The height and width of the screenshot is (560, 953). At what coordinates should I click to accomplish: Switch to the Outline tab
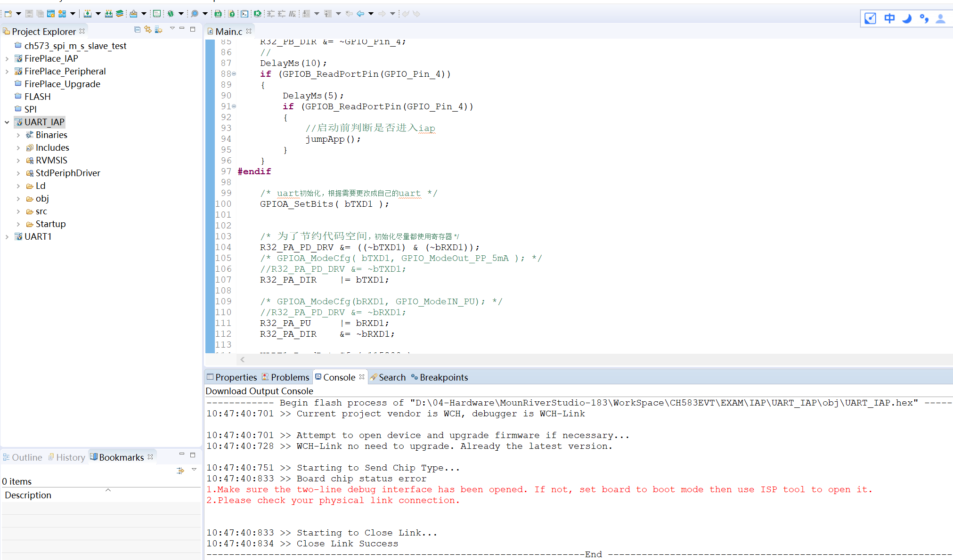(x=23, y=457)
